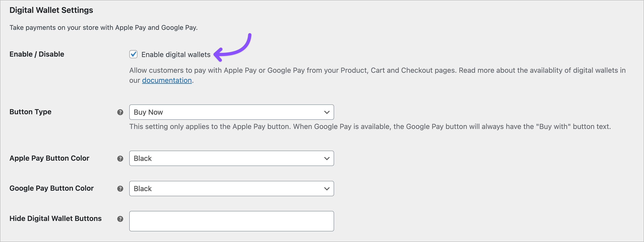
Task: Click the help icon next to Hide Digital Wallet Buttons
Action: [x=120, y=219]
